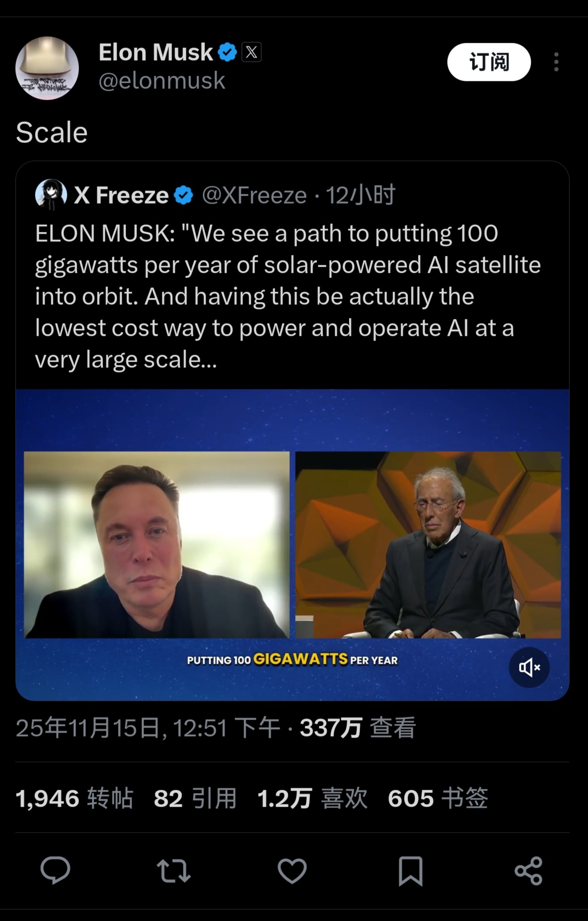Open X Freeze's small avatar
Screen dimensions: 588x921
coord(51,194)
